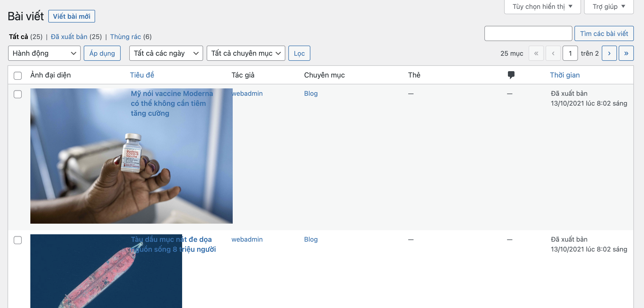The image size is (644, 308).
Task: Open the Thùng rác trash view
Action: (x=125, y=37)
